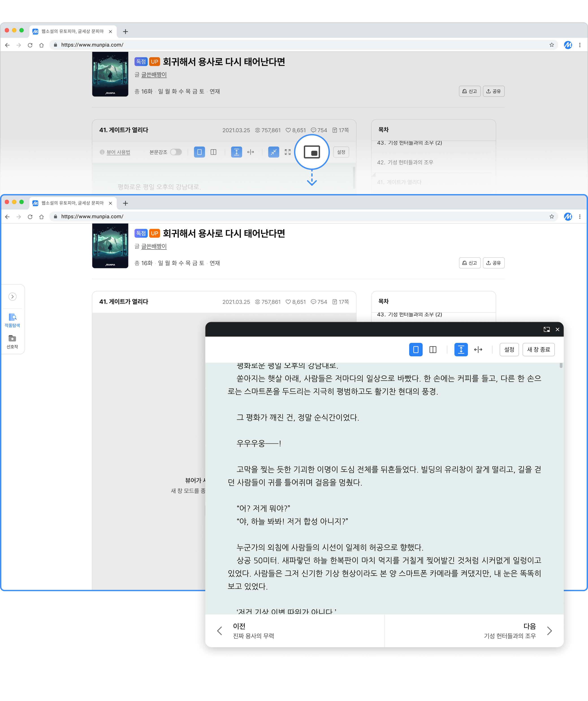Open chapter 42. 기성 헌터들과의 조우 in the top window list
Image resolution: width=588 pixels, height=701 pixels.
405,162
